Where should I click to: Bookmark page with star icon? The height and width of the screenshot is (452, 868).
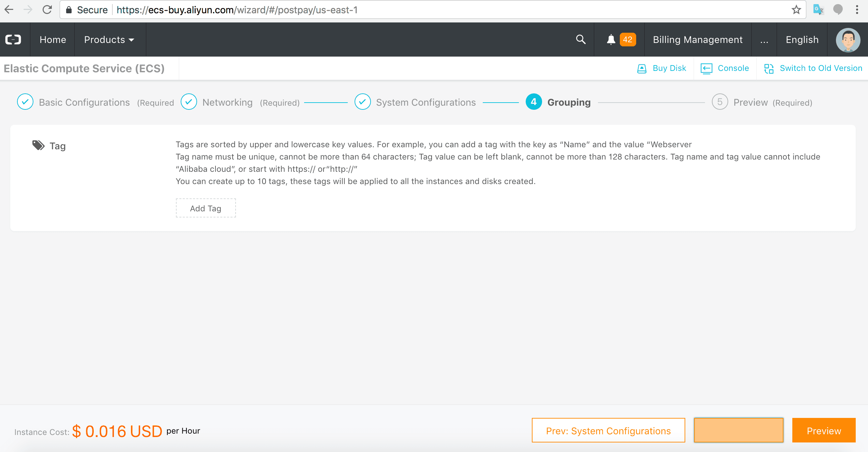point(796,10)
